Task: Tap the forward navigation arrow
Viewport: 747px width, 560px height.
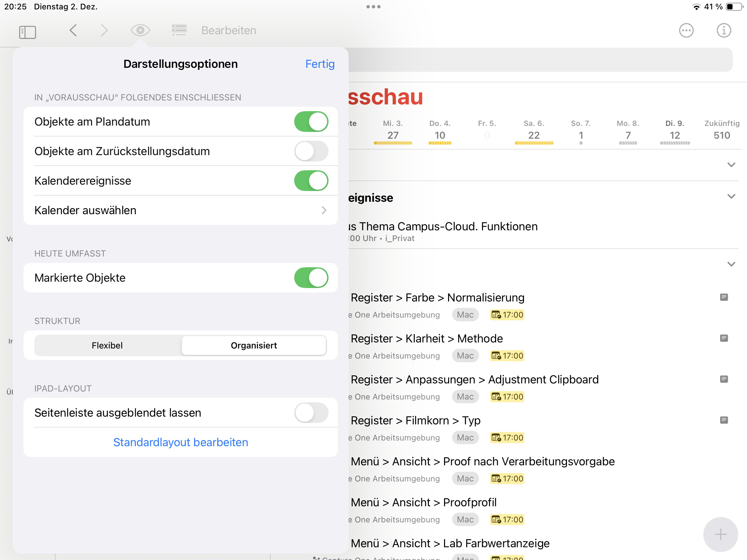Action: (104, 30)
